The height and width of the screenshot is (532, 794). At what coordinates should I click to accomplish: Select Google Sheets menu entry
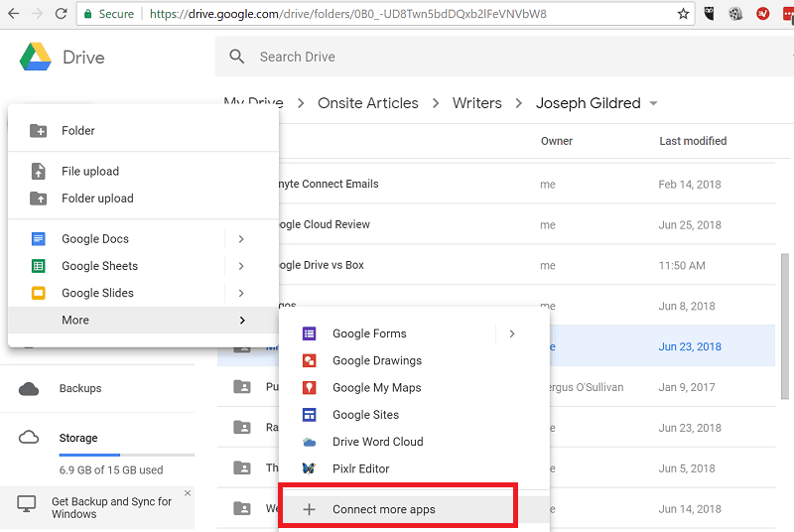click(x=143, y=266)
